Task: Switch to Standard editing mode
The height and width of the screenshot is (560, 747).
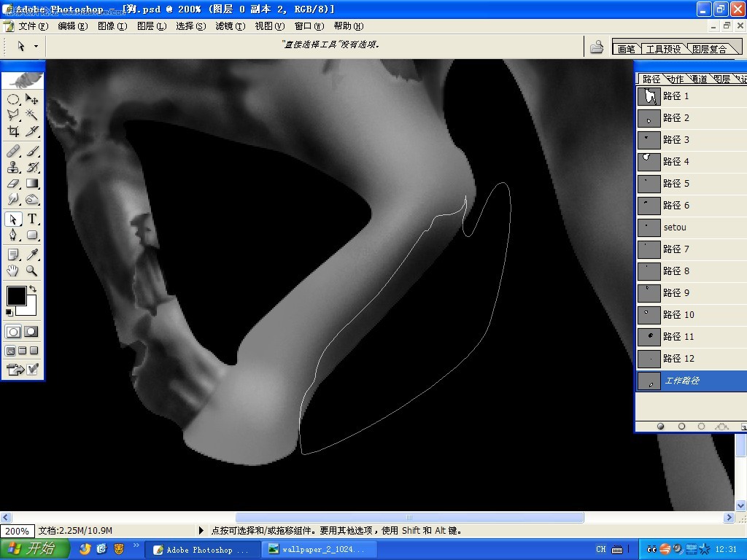Action: (13, 332)
